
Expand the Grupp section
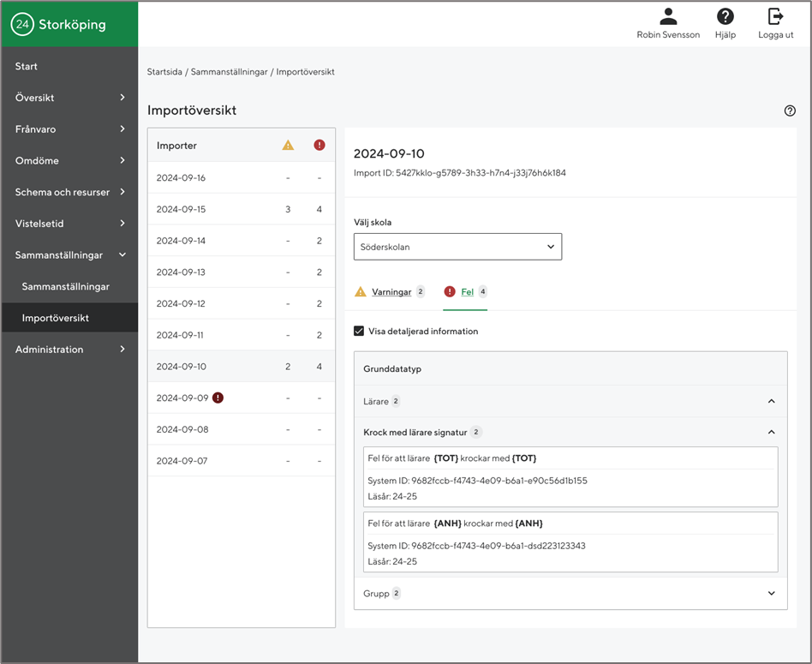pos(771,593)
